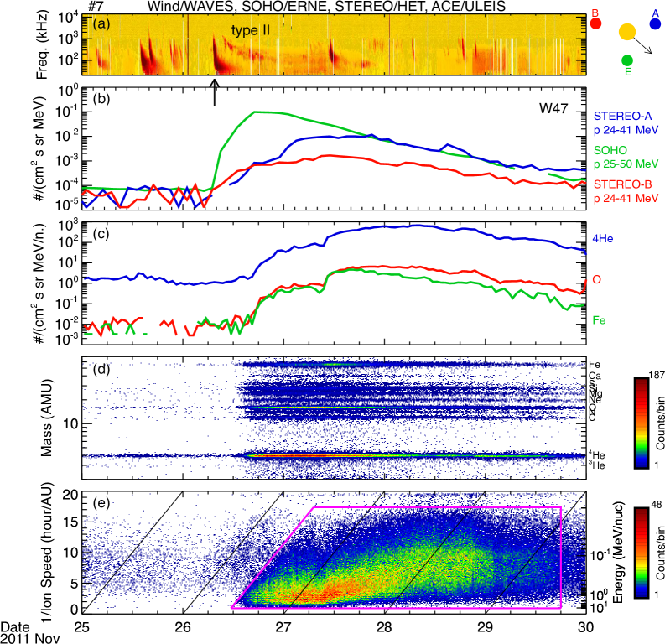Viewport: 665px width, 644px height.
Task: Click the 10 tick label on Mass axis
Action: pyautogui.click(x=70, y=423)
